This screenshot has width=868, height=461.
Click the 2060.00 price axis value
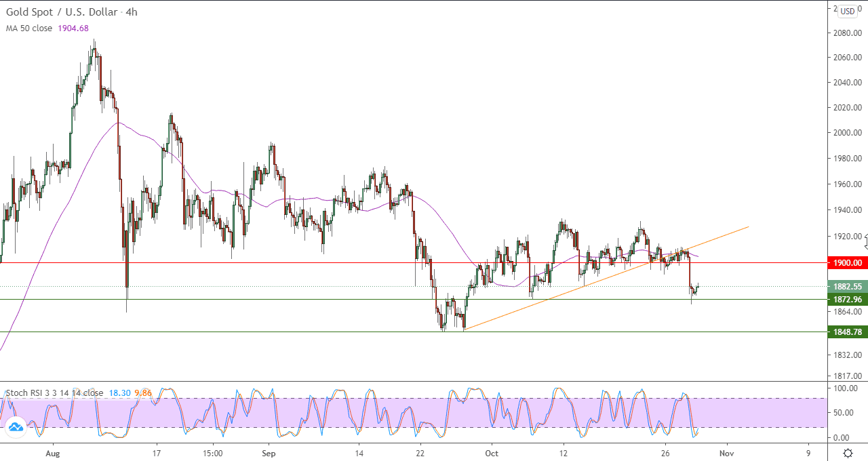tap(848, 58)
